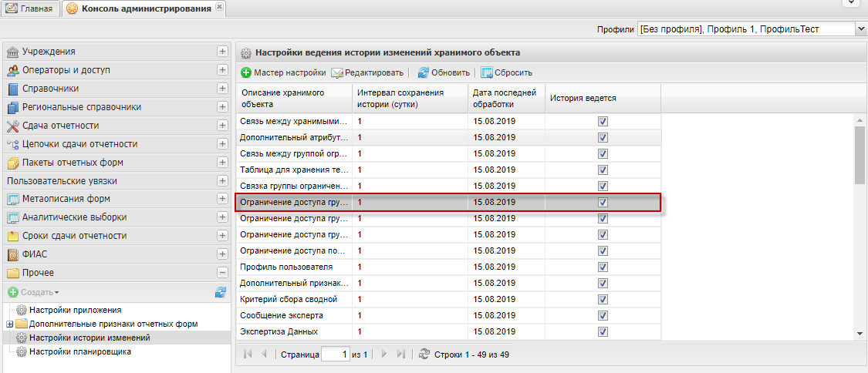
Task: Click the pager refresh icon near Строки
Action: pyautogui.click(x=424, y=355)
